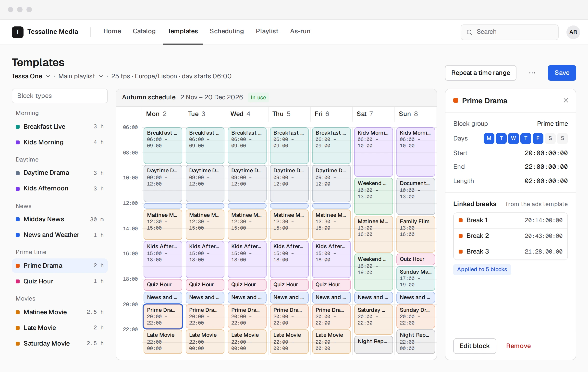
Task: Click the Tessaline Media logo icon
Action: tap(18, 32)
